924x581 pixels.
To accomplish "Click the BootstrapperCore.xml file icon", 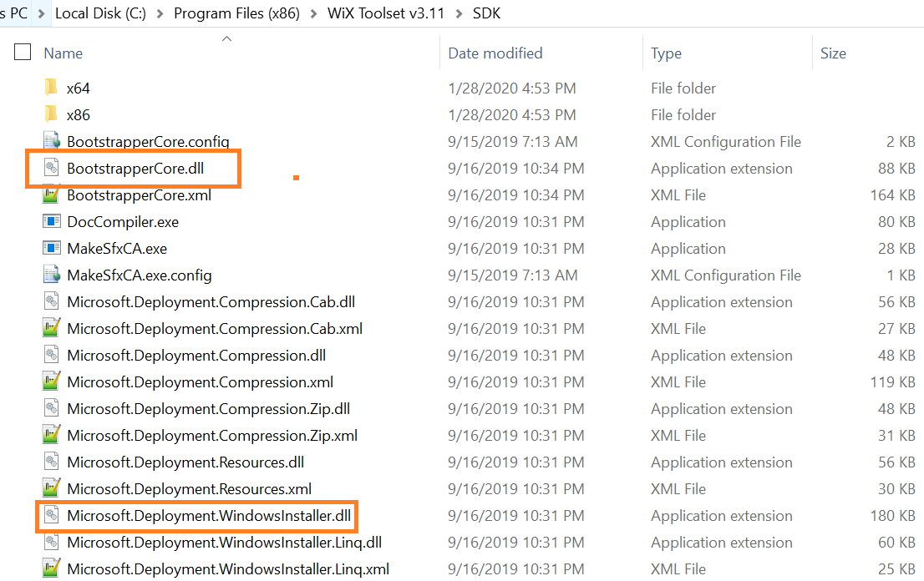I will [x=52, y=195].
